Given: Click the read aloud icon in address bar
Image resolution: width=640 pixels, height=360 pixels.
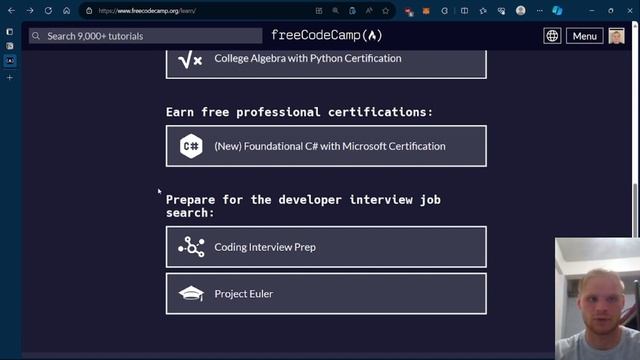Looking at the screenshot, I should (x=369, y=11).
